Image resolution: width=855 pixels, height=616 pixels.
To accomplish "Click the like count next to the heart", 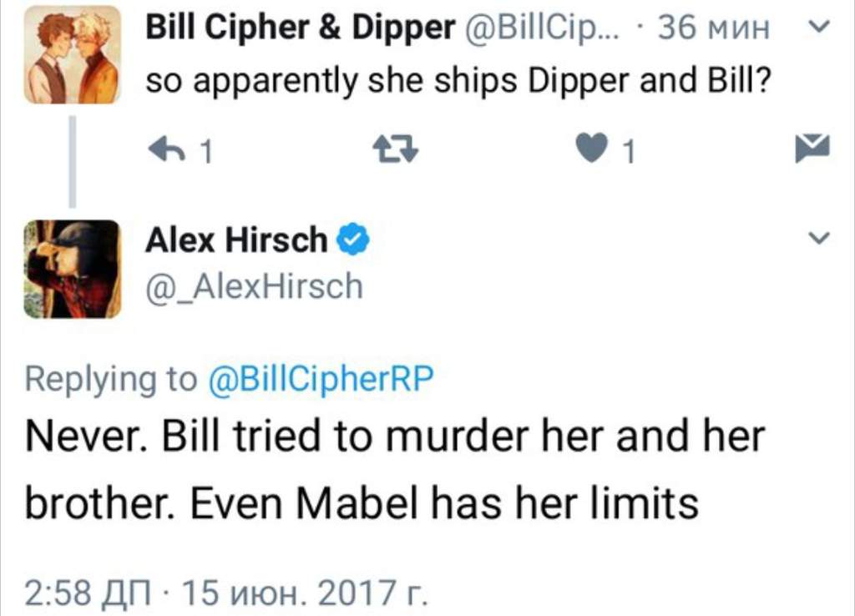I will click(x=629, y=151).
